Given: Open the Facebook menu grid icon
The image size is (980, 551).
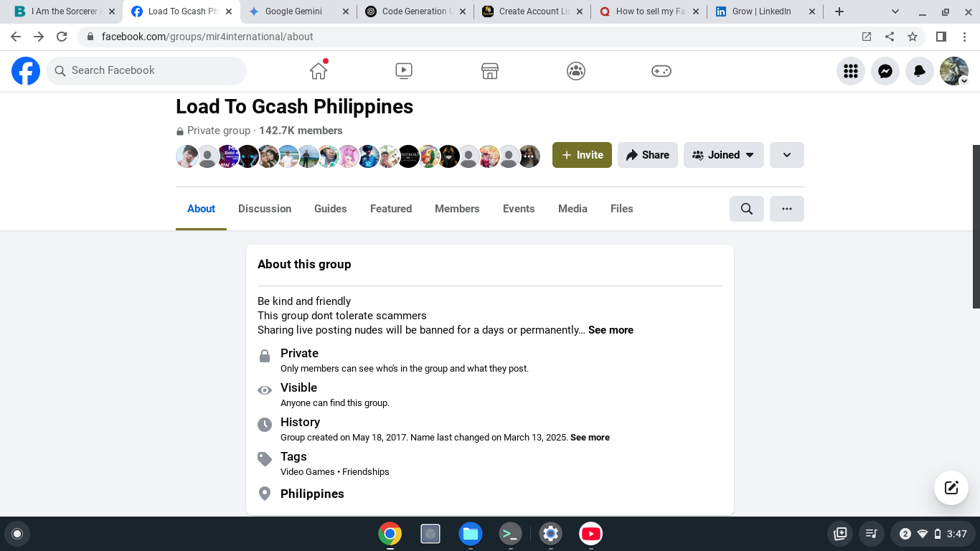Looking at the screenshot, I should pos(851,71).
